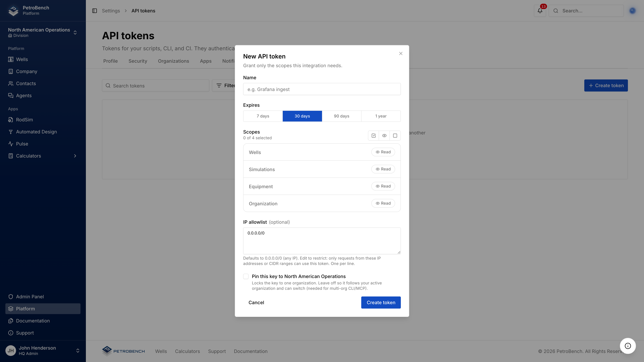Toggle Read scope for Organization
Image resolution: width=644 pixels, height=362 pixels.
tap(383, 203)
